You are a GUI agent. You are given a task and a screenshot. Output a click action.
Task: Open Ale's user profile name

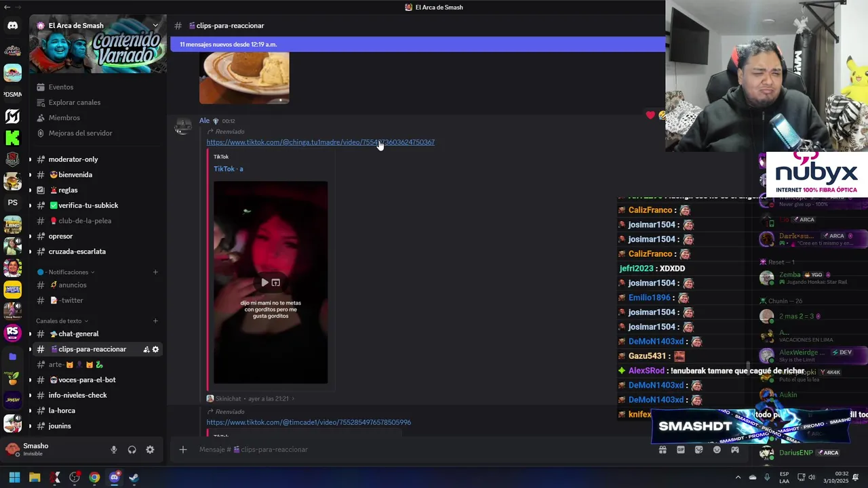(x=204, y=121)
